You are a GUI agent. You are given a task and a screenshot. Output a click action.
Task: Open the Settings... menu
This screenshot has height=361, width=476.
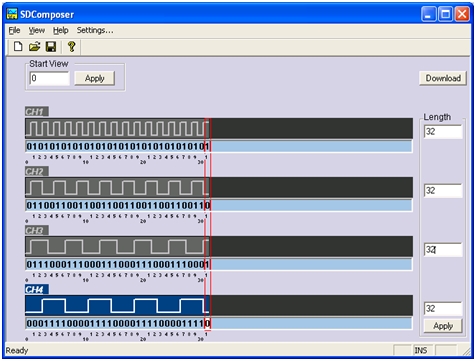pyautogui.click(x=95, y=30)
